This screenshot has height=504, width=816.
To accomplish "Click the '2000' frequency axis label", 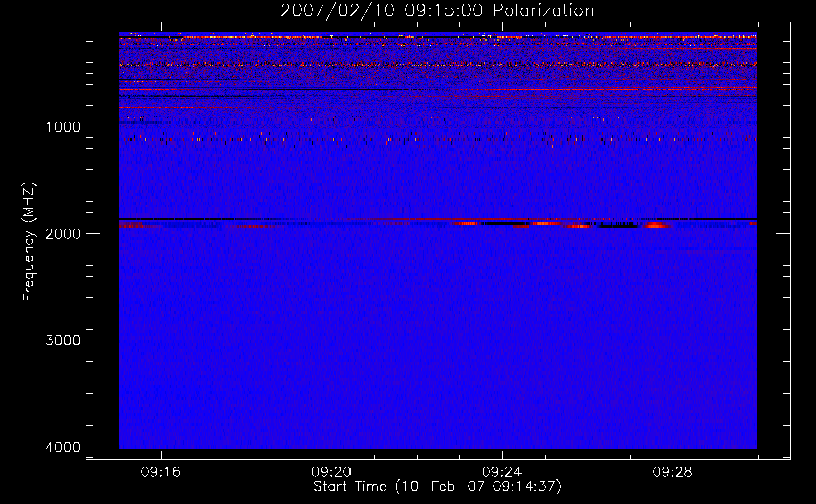I will (x=63, y=234).
